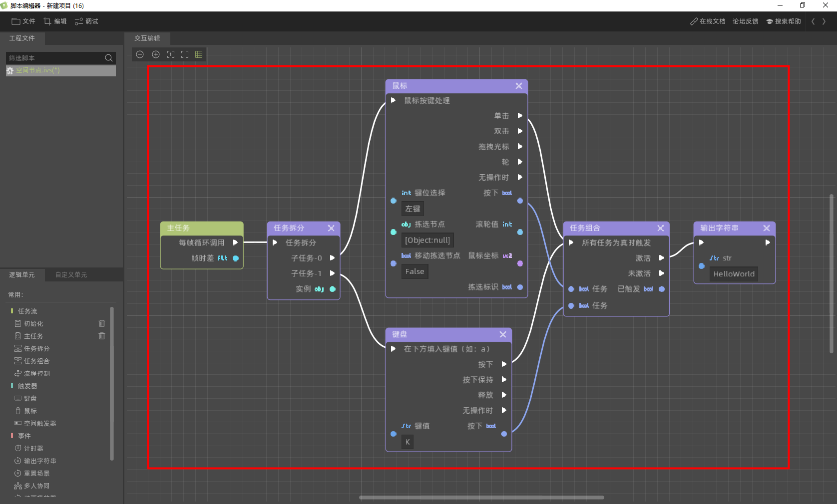This screenshot has height=504, width=837.
Task: Select the 任务组合 logic unit
Action: (32, 361)
